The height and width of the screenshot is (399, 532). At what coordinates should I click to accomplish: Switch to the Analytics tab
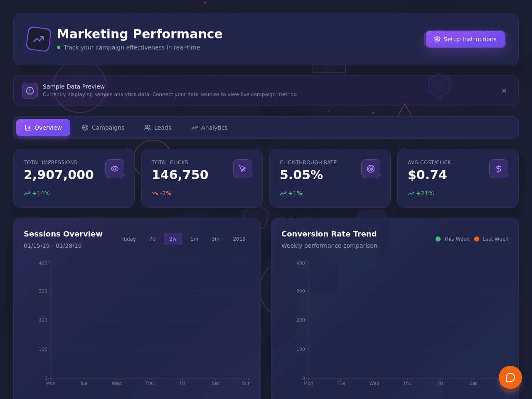(x=209, y=128)
